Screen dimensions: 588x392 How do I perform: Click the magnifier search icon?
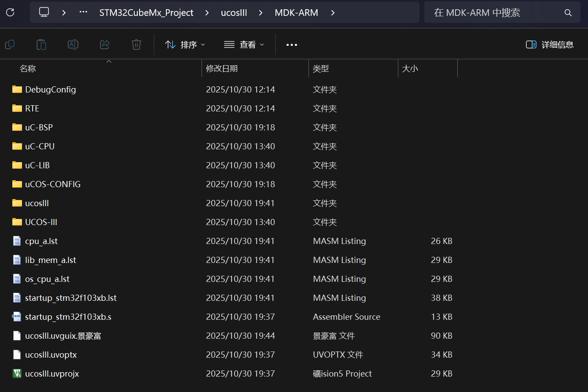568,13
